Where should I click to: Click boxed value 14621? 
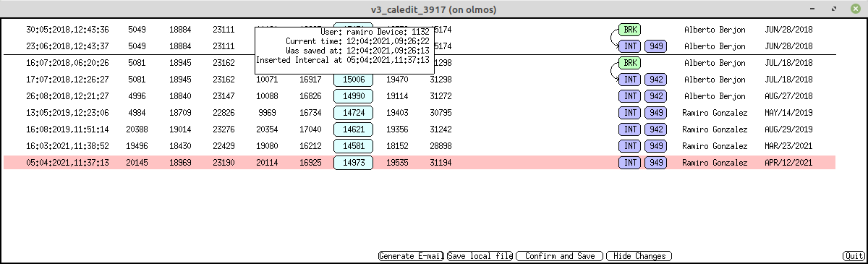click(x=353, y=129)
